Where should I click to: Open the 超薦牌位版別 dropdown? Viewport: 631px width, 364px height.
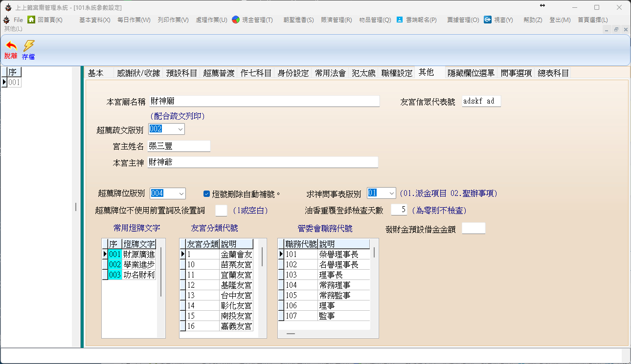[x=181, y=193]
